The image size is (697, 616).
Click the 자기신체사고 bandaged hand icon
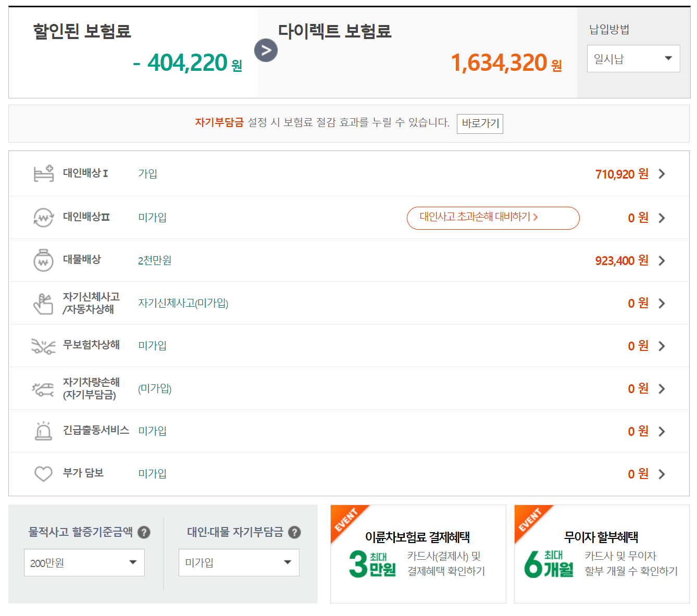[x=44, y=304]
